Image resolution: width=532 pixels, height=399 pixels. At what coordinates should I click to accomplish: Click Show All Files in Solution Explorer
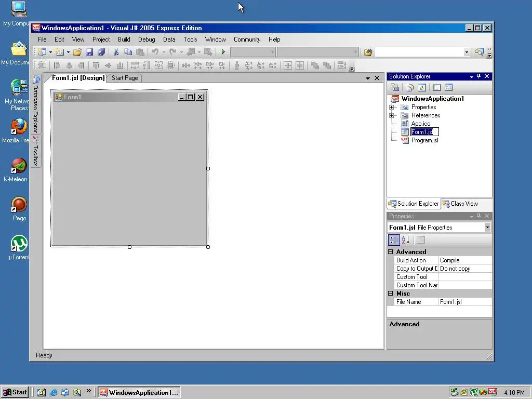point(410,87)
